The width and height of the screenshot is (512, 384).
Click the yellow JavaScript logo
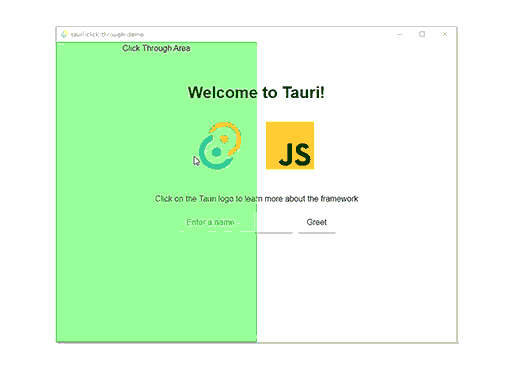(x=290, y=145)
